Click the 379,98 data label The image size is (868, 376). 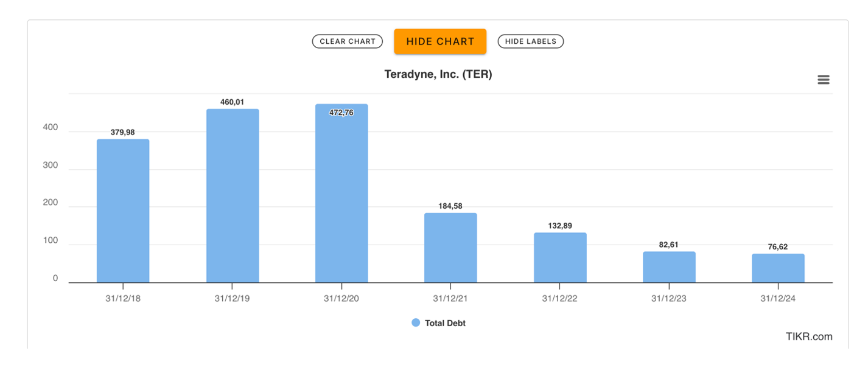pyautogui.click(x=123, y=132)
